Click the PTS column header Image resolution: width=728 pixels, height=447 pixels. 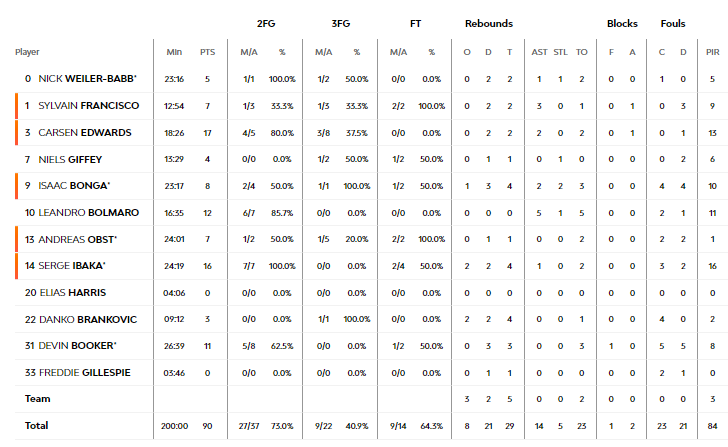[x=208, y=52]
